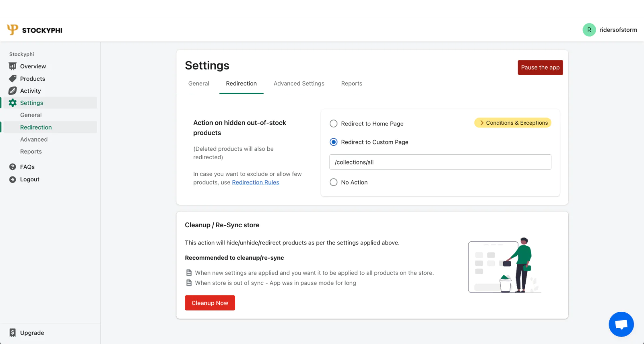The width and height of the screenshot is (644, 362).
Task: Click the Logout arrow icon
Action: pyautogui.click(x=13, y=179)
